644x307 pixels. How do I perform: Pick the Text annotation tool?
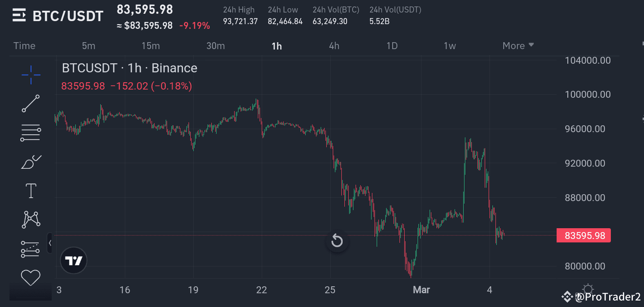click(31, 191)
